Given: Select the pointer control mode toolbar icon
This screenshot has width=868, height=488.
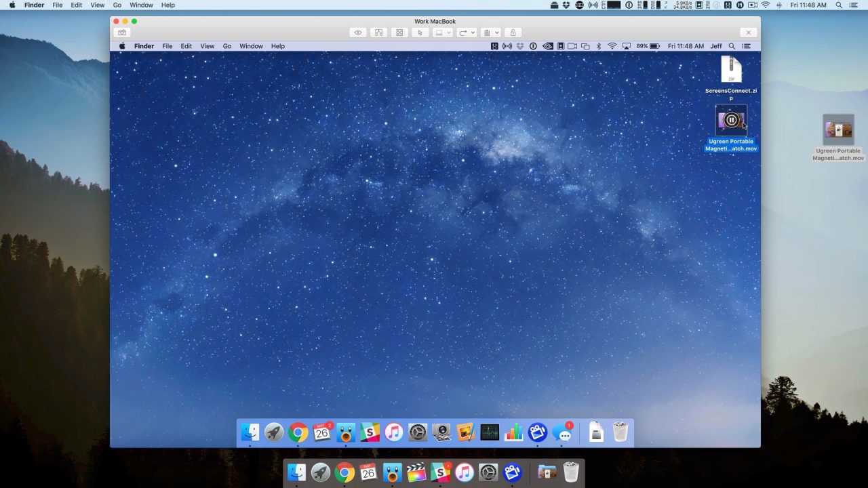Looking at the screenshot, I should click(420, 33).
